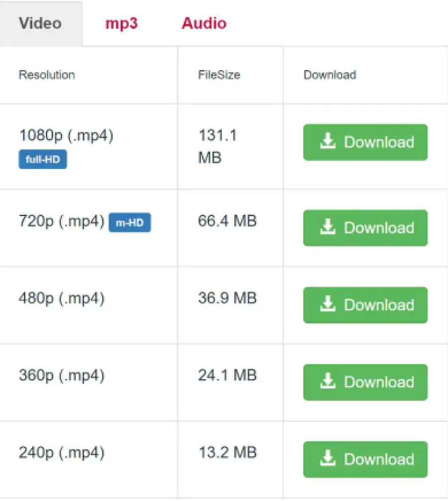The width and height of the screenshot is (448, 501).
Task: Select the 1080p (.mp4) resolution label
Action: click(66, 135)
